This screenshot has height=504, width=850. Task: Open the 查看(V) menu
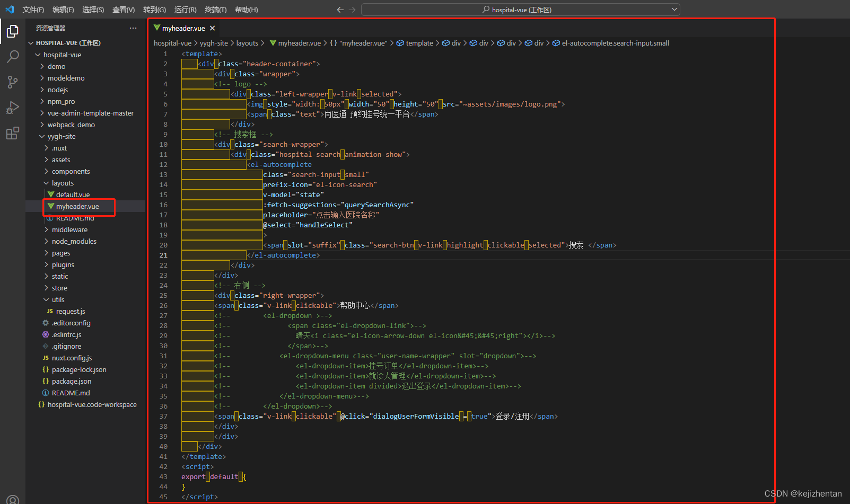click(124, 10)
